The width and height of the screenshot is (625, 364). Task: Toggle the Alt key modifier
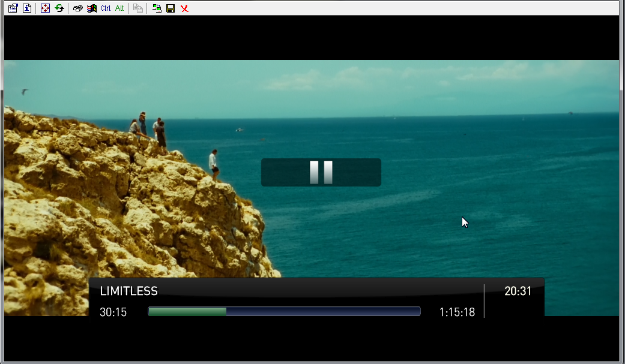119,8
